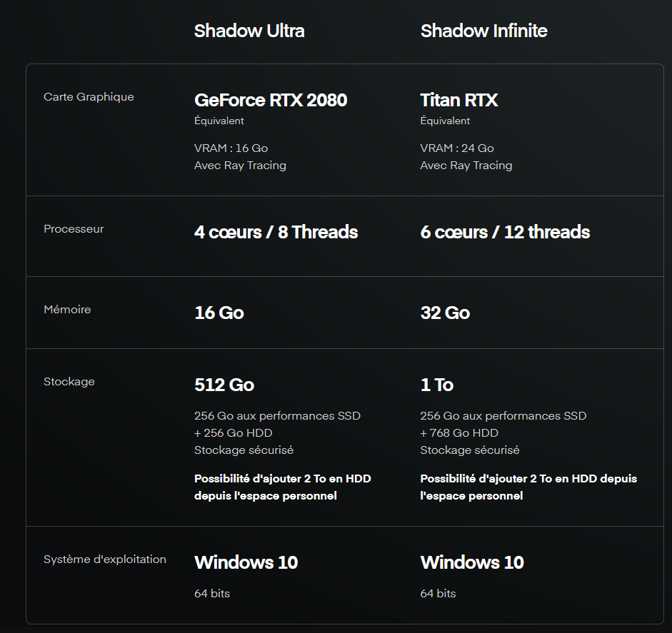Click the "6 cœurs / 12 threads" value

pos(506,232)
